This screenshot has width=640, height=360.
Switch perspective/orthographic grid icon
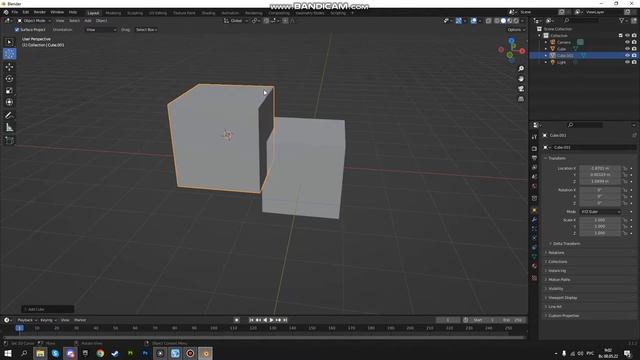coord(521,99)
